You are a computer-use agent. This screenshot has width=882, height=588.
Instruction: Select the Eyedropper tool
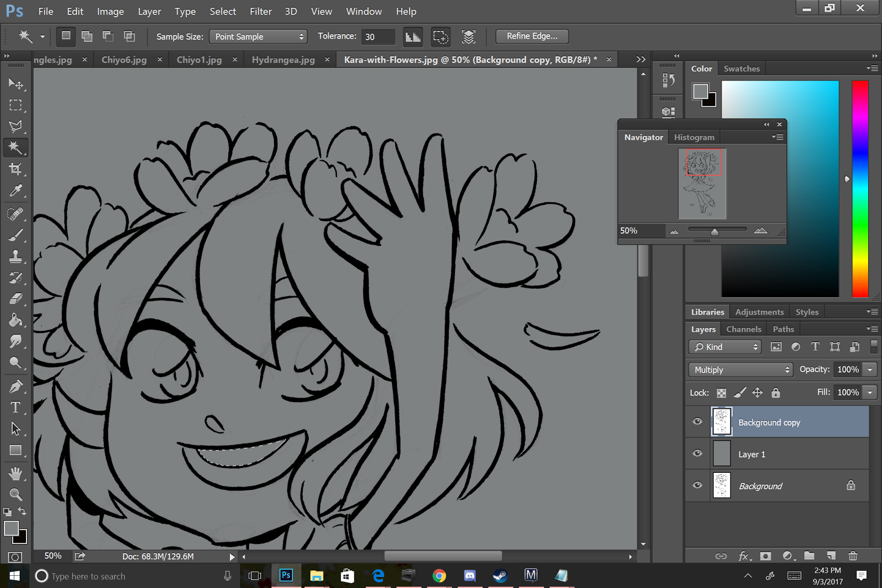pyautogui.click(x=15, y=191)
